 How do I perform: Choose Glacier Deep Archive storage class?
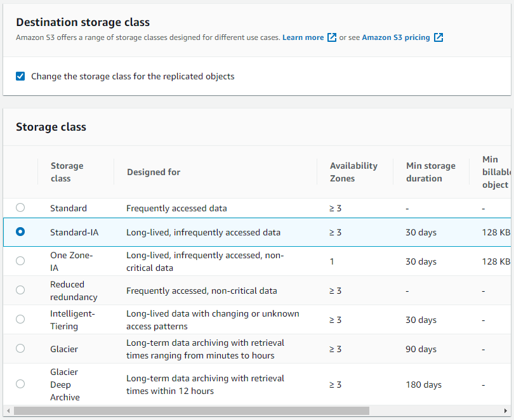[20, 384]
